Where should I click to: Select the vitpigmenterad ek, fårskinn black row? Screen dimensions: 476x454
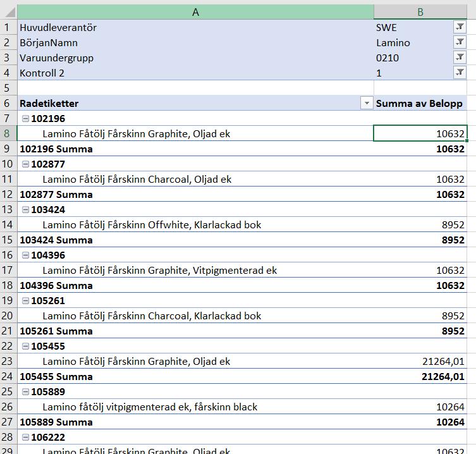[195, 407]
